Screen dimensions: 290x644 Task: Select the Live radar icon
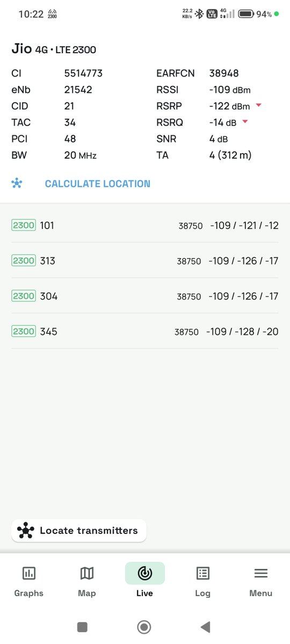[144, 573]
